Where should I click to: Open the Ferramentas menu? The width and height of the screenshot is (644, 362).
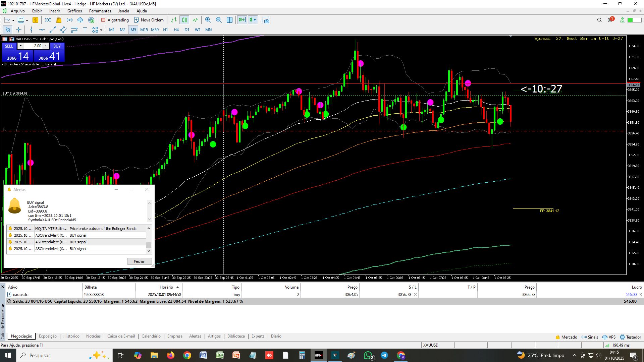tap(100, 11)
